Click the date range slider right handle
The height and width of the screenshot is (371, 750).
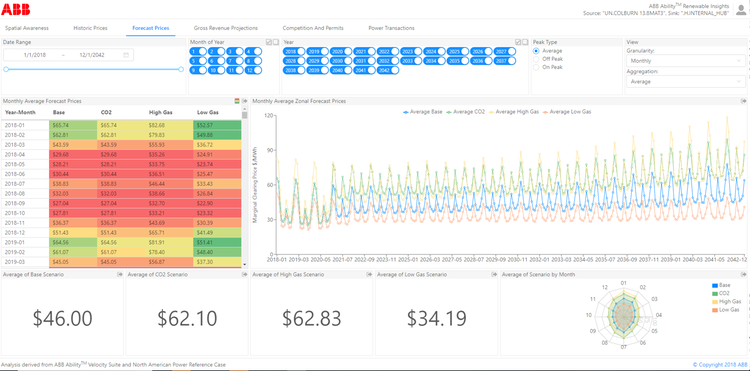pos(181,69)
